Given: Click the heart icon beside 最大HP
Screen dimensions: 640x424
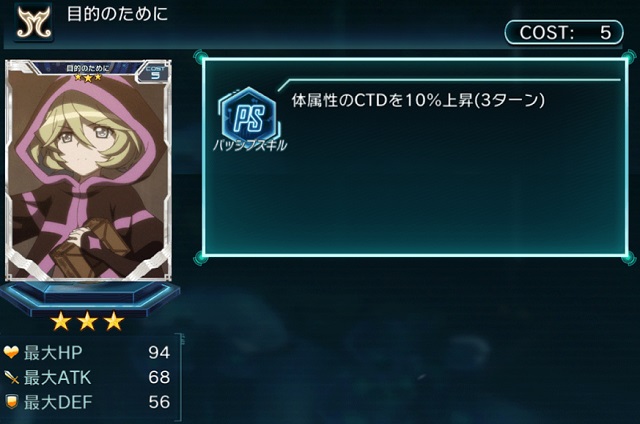Looking at the screenshot, I should [11, 352].
